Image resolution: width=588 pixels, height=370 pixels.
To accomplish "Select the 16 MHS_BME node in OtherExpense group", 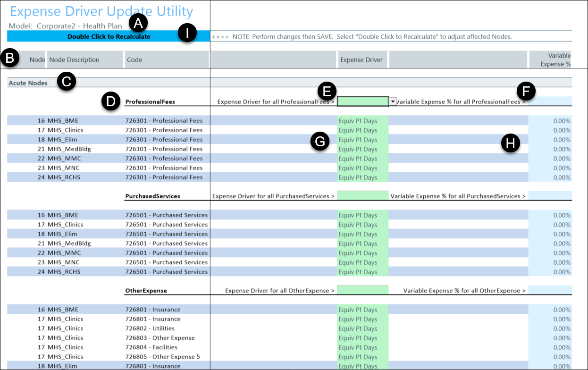I will pyautogui.click(x=58, y=309).
